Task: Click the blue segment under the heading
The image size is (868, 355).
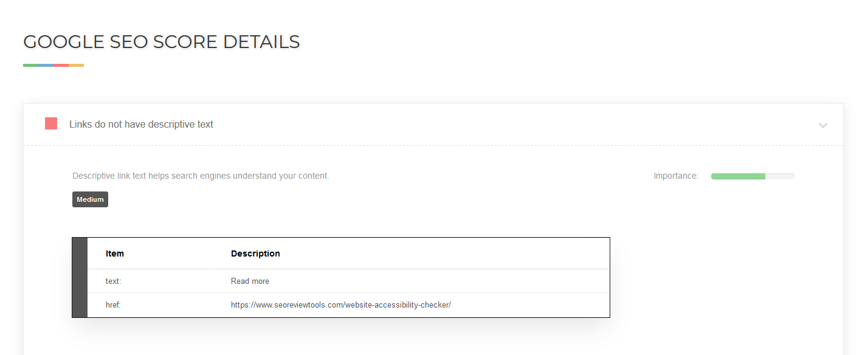Action: pyautogui.click(x=46, y=65)
